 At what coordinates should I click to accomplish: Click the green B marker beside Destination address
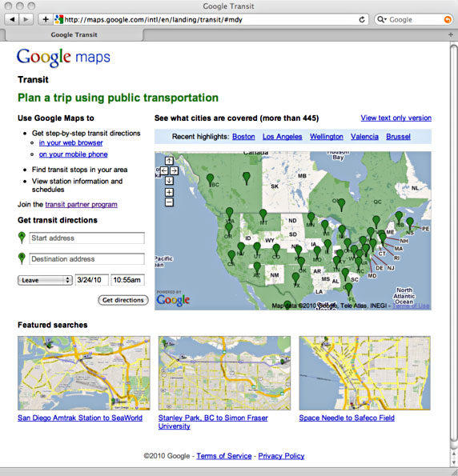[x=22, y=258]
